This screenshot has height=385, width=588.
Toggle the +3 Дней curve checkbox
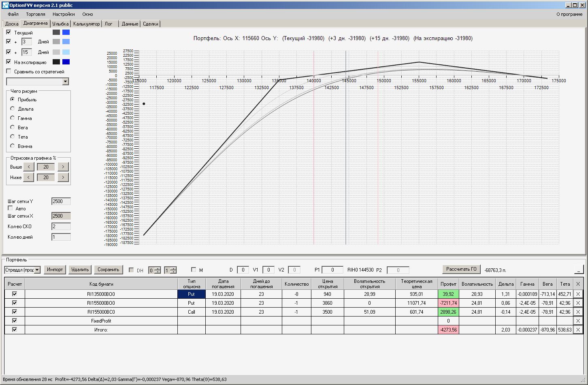click(9, 41)
